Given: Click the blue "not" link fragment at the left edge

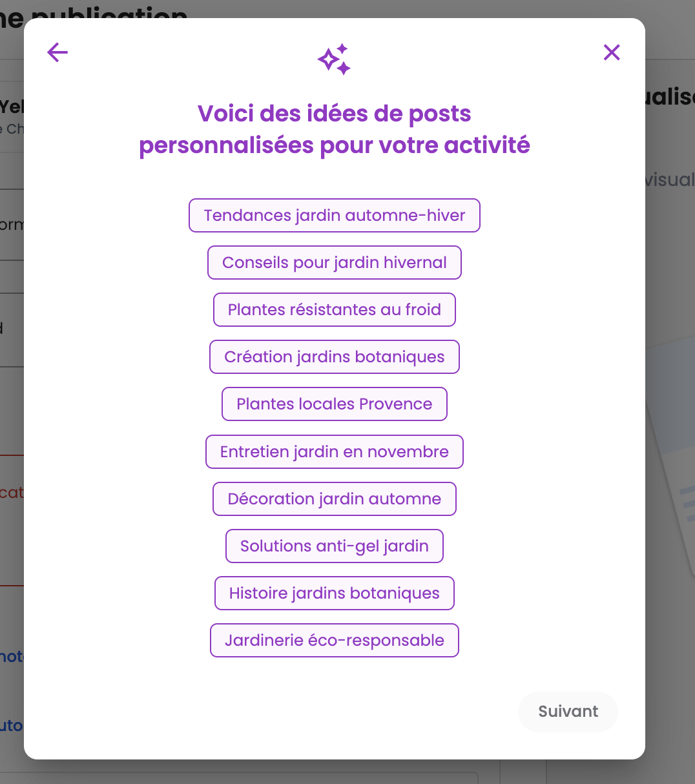Looking at the screenshot, I should point(12,657).
